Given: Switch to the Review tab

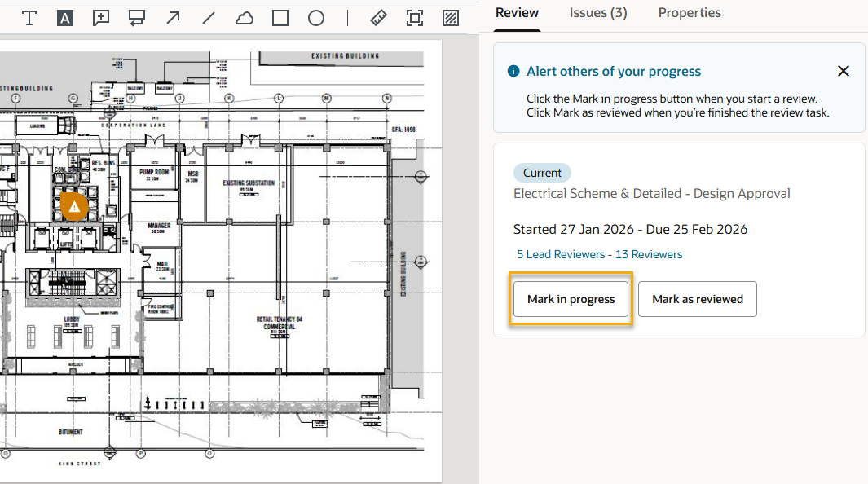Looking at the screenshot, I should [x=517, y=13].
